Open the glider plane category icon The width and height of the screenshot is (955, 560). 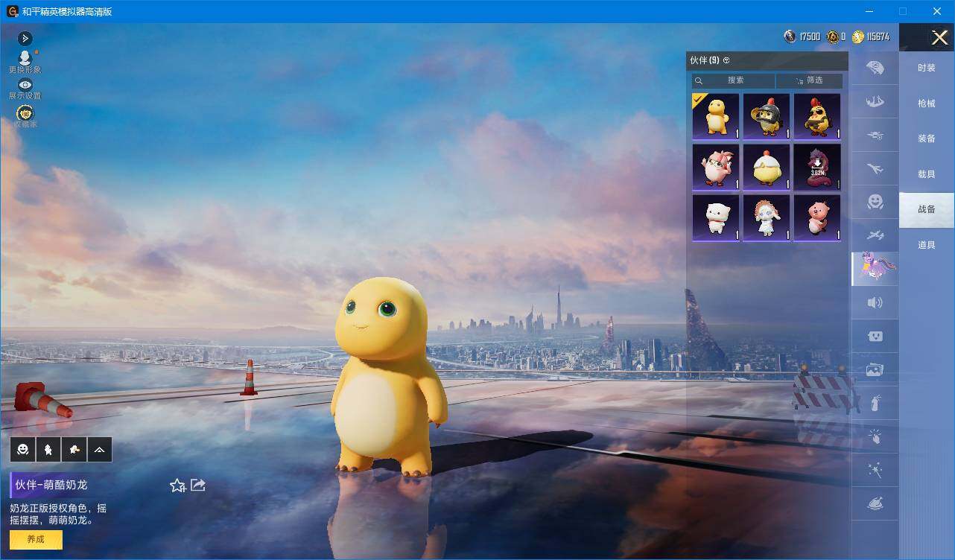[875, 235]
